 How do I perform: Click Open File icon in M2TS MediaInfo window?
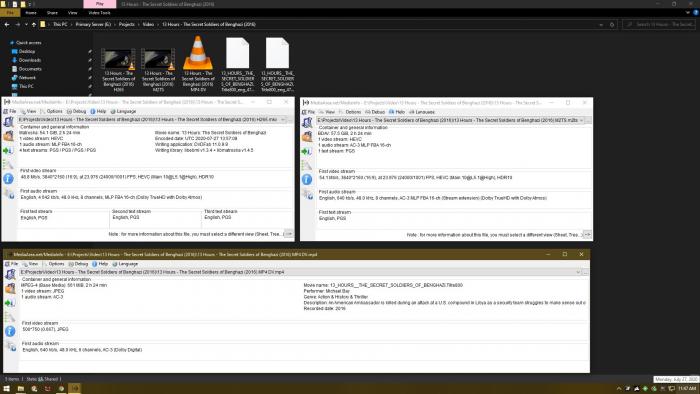click(307, 122)
